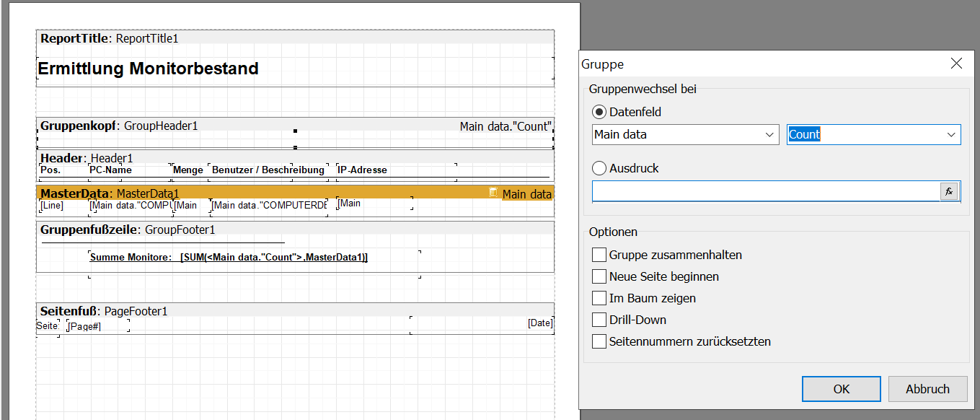The height and width of the screenshot is (420, 980).
Task: Click into the Ausdruck expression field
Action: (766, 191)
